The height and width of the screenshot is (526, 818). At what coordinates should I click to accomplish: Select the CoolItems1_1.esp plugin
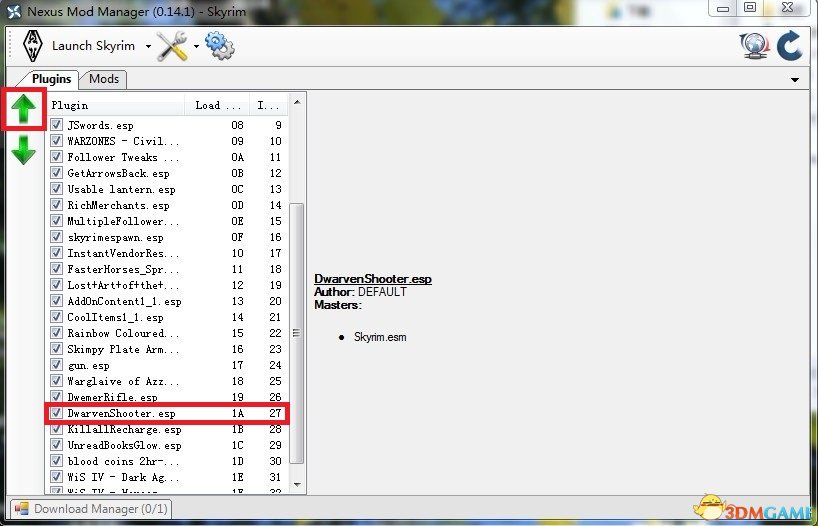(x=167, y=317)
